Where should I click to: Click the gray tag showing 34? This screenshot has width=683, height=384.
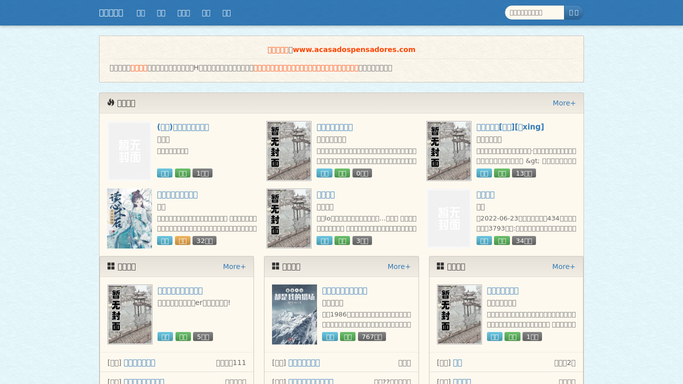[524, 241]
